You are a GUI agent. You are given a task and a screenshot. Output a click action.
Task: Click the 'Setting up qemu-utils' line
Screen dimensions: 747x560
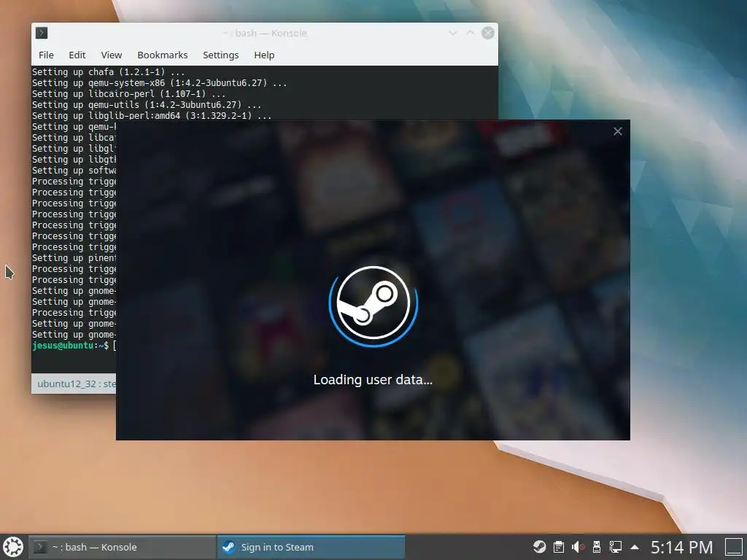coord(147,105)
